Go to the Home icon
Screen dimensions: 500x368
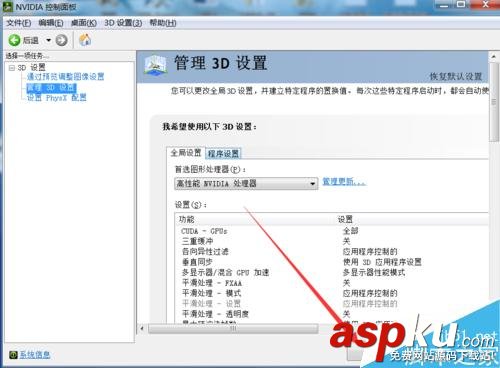[85, 40]
